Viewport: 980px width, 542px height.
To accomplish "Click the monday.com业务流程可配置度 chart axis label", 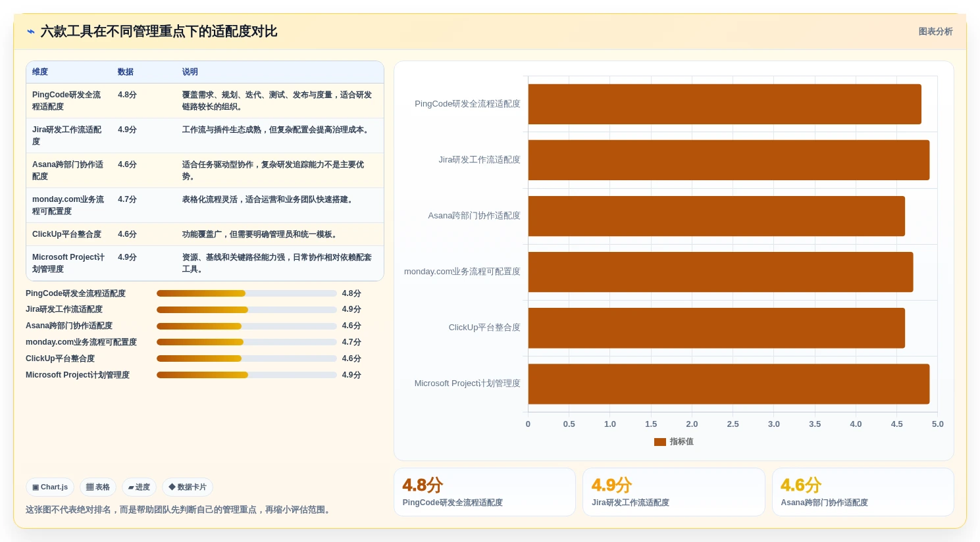I will 462,272.
